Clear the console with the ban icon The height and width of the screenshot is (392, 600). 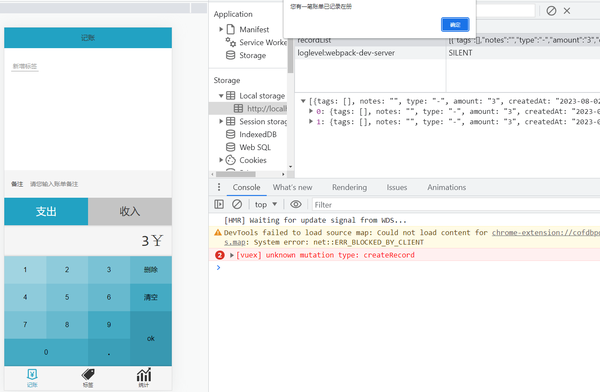coord(237,204)
